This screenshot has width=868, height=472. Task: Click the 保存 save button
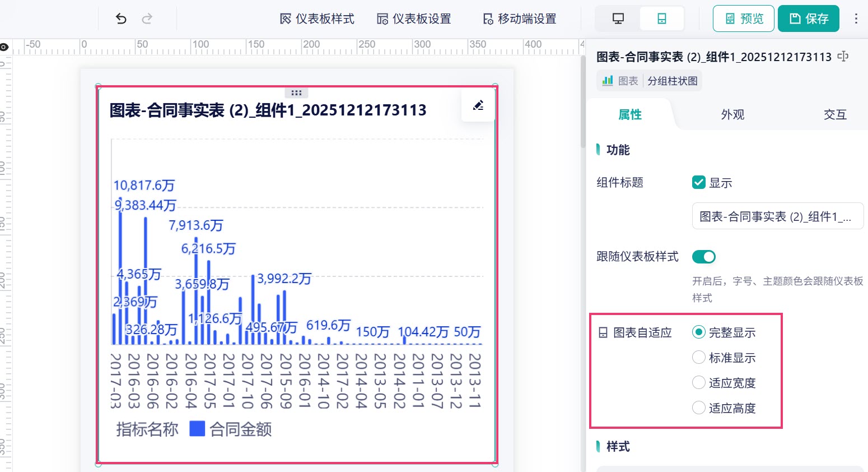pos(809,18)
